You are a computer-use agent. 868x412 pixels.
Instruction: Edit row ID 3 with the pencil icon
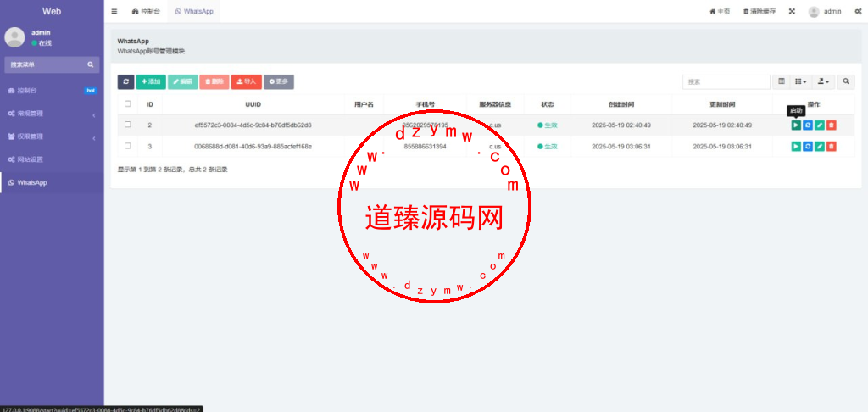tap(820, 146)
